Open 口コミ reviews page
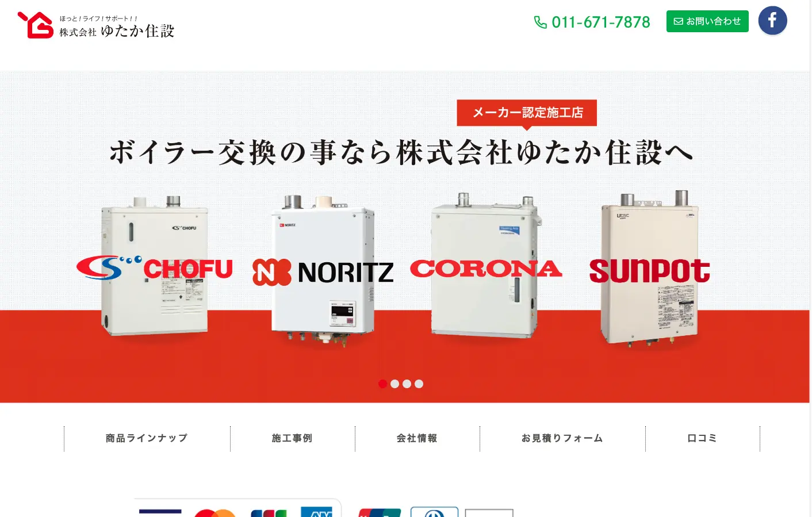 coord(702,438)
